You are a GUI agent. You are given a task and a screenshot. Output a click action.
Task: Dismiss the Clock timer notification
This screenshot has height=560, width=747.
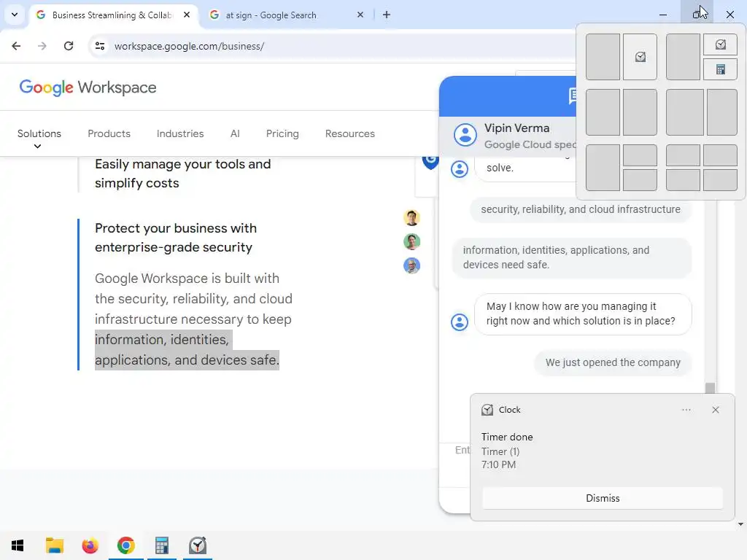tap(603, 498)
